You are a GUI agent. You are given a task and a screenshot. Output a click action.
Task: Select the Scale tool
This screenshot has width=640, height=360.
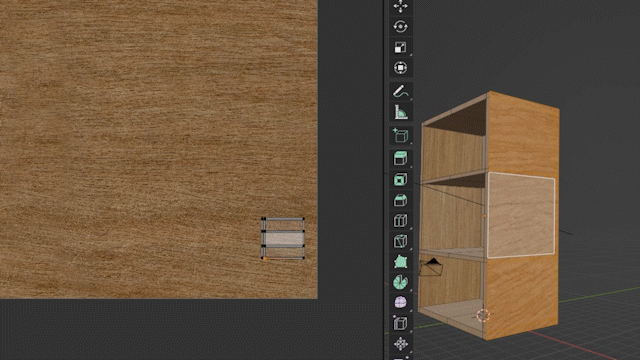[x=400, y=47]
